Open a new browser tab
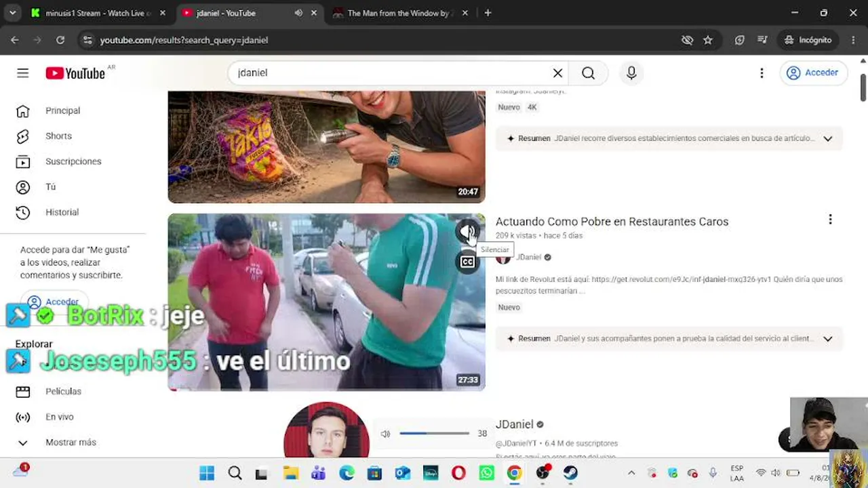This screenshot has height=488, width=868. coord(488,13)
